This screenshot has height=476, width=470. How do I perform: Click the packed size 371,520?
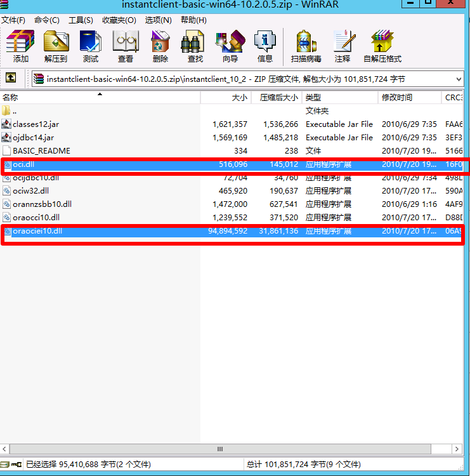pyautogui.click(x=284, y=218)
